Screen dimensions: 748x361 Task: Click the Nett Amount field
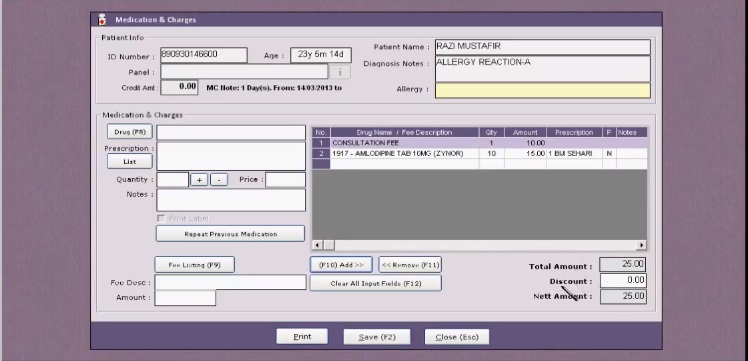[623, 297]
